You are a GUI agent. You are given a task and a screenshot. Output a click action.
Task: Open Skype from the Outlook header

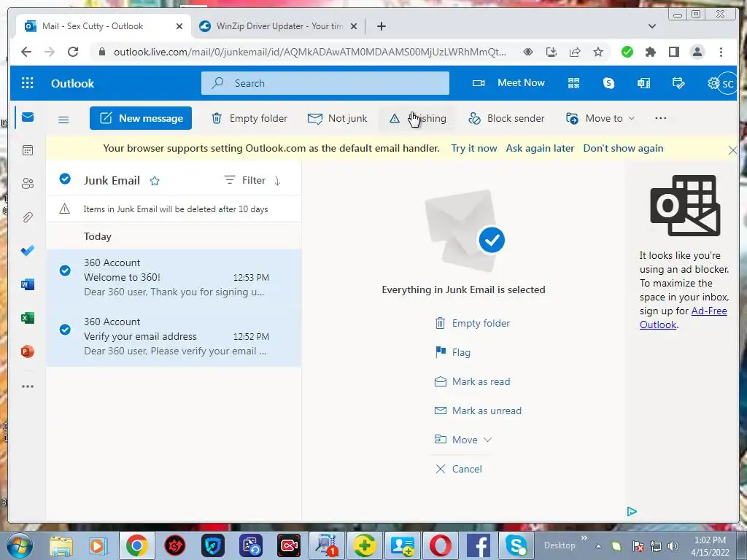(608, 83)
